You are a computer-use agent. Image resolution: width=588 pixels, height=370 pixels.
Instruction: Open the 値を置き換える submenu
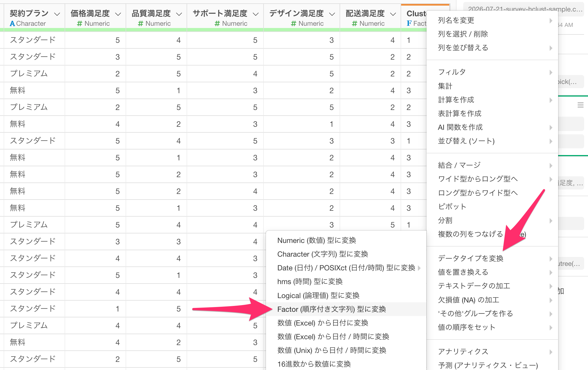[x=492, y=272]
